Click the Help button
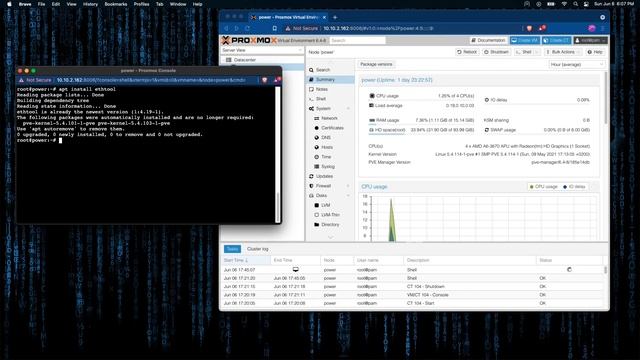 595,52
